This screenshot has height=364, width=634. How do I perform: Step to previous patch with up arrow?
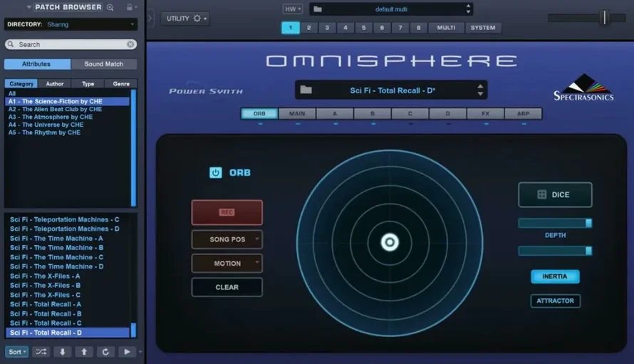[x=83, y=352]
